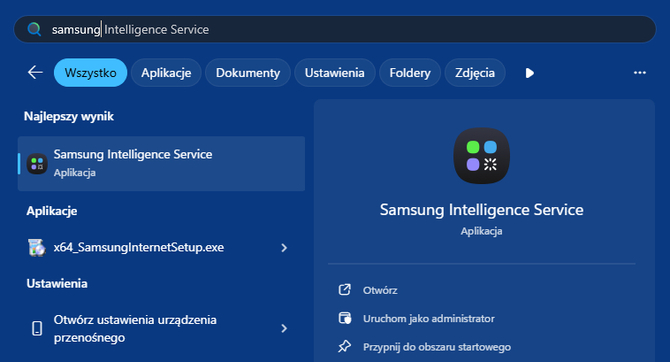
Task: Click the run as administrator shield icon
Action: (345, 318)
